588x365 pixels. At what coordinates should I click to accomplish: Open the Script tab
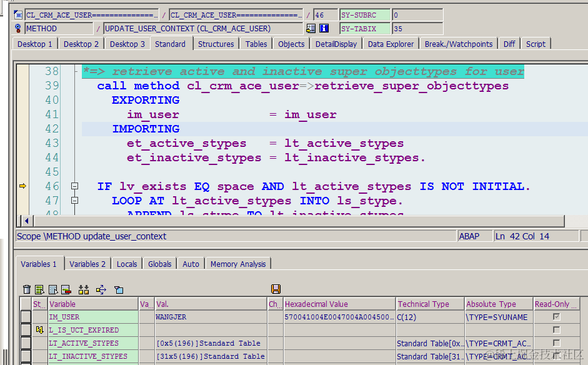536,44
